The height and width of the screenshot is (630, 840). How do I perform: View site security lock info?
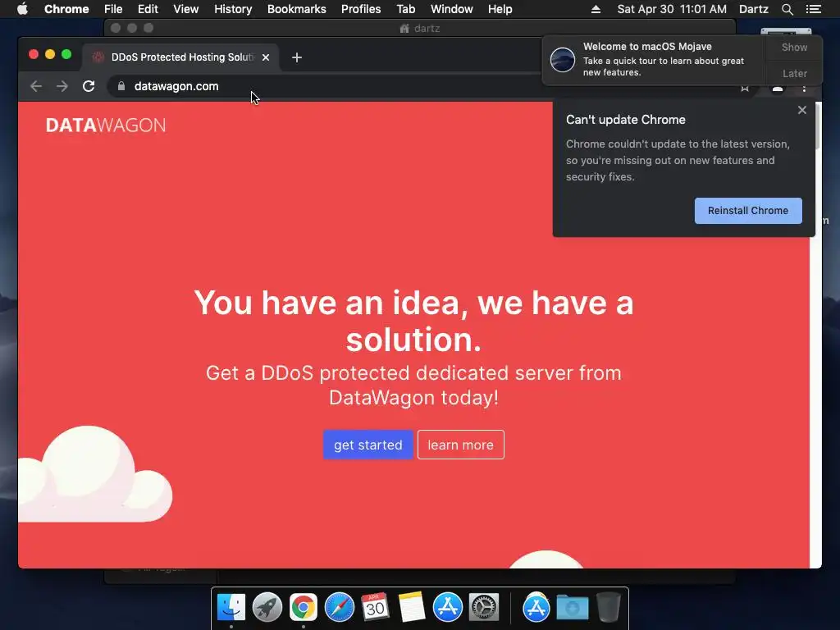click(121, 86)
